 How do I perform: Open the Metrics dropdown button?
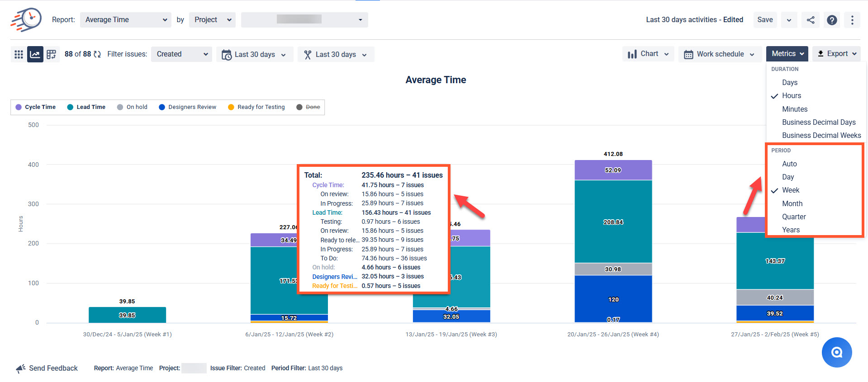click(787, 54)
